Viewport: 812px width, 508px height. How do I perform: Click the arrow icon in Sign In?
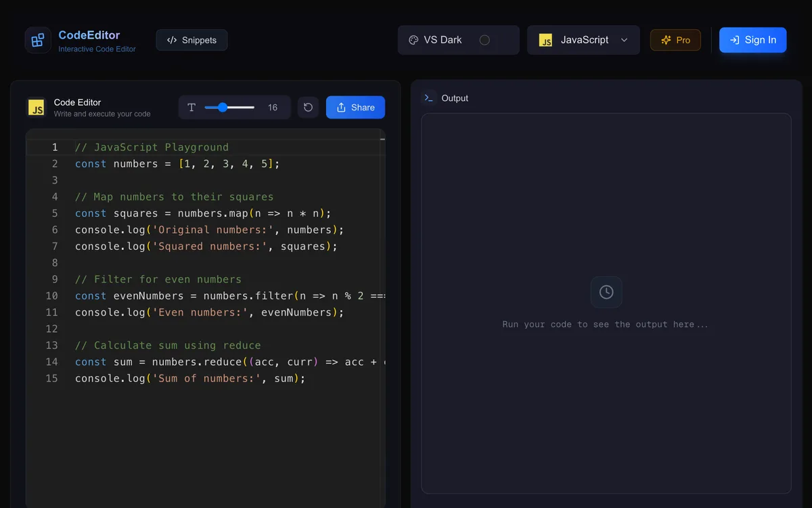(x=734, y=40)
